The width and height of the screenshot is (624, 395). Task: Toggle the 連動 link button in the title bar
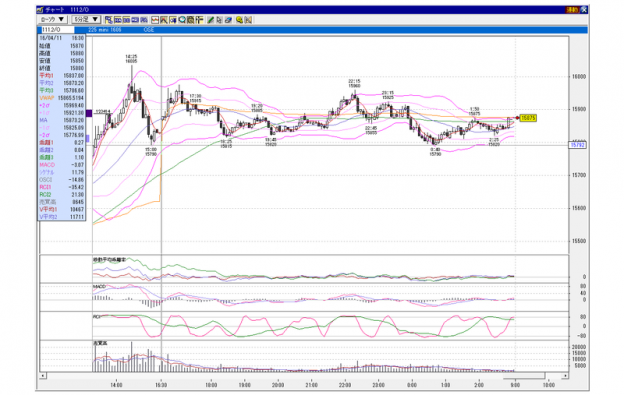coord(572,10)
